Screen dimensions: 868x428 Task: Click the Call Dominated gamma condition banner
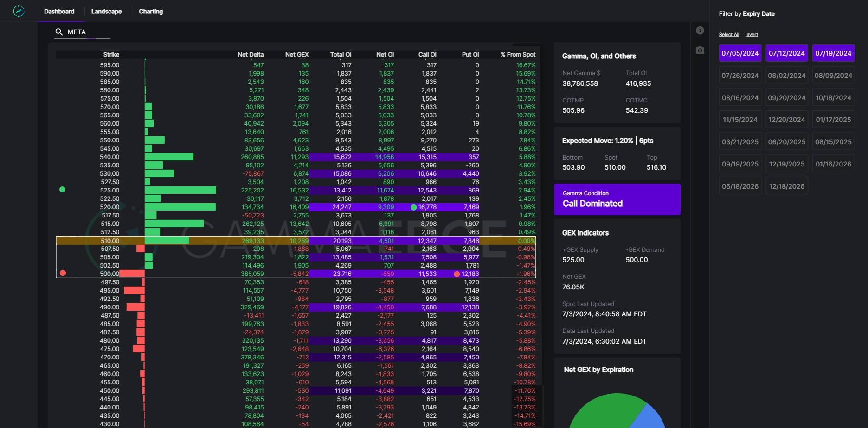coord(617,199)
